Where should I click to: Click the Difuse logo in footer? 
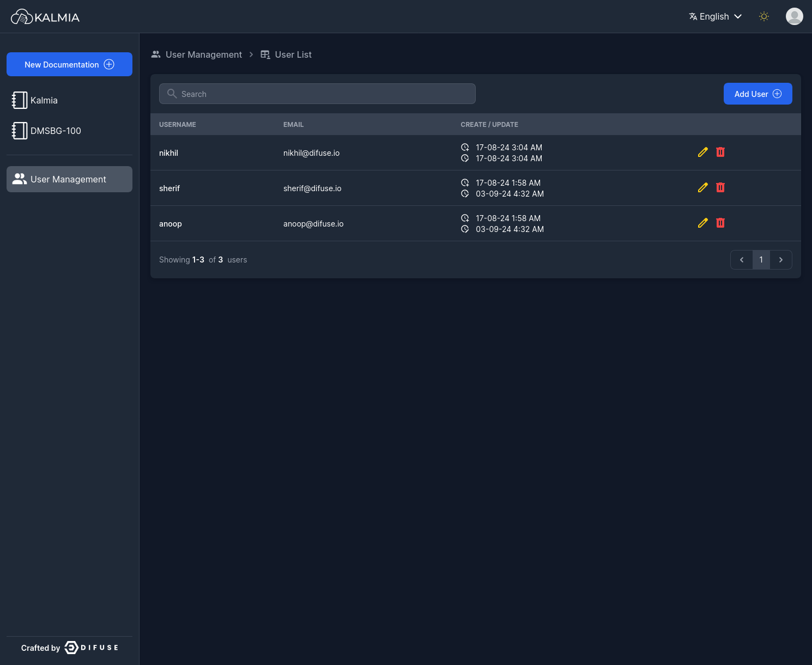(x=92, y=648)
